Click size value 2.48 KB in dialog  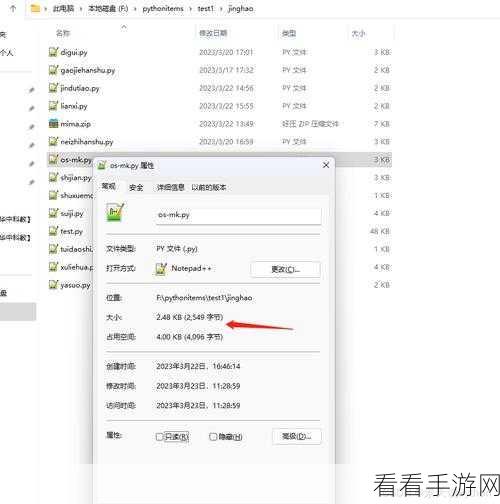(x=189, y=317)
